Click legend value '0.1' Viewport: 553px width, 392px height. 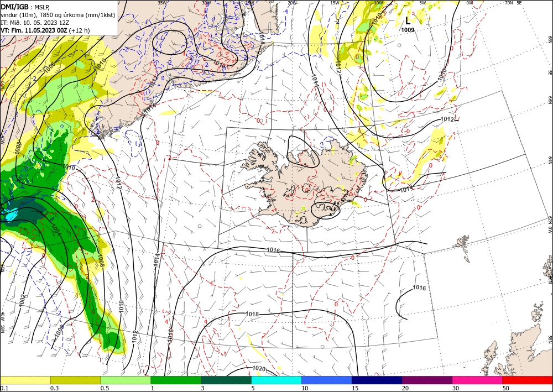click(x=3, y=388)
